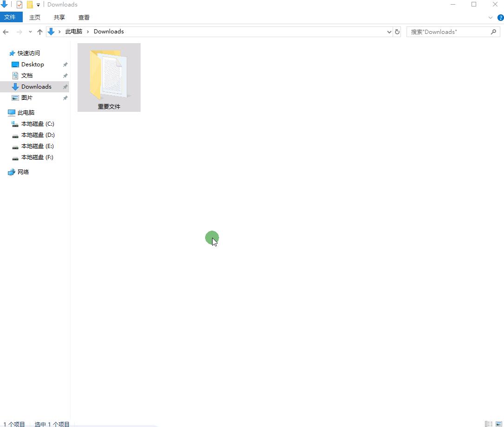Click the 重要文件 folder name label
The width and height of the screenshot is (504, 427).
point(109,106)
